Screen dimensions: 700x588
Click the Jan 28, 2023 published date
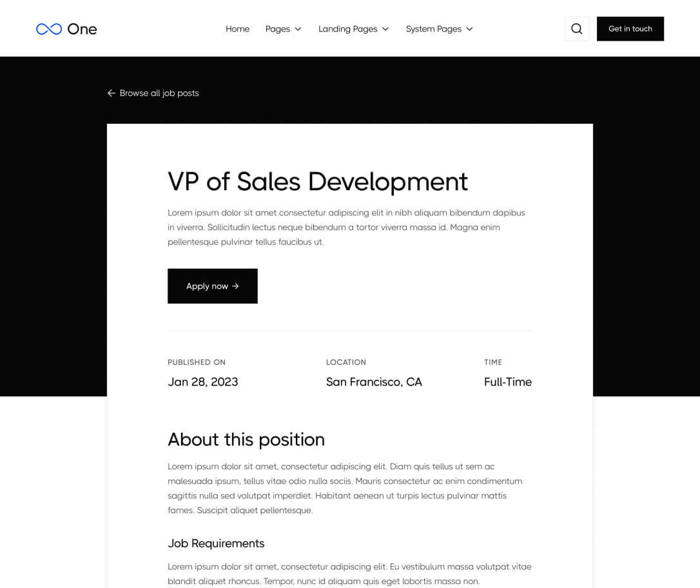click(203, 382)
